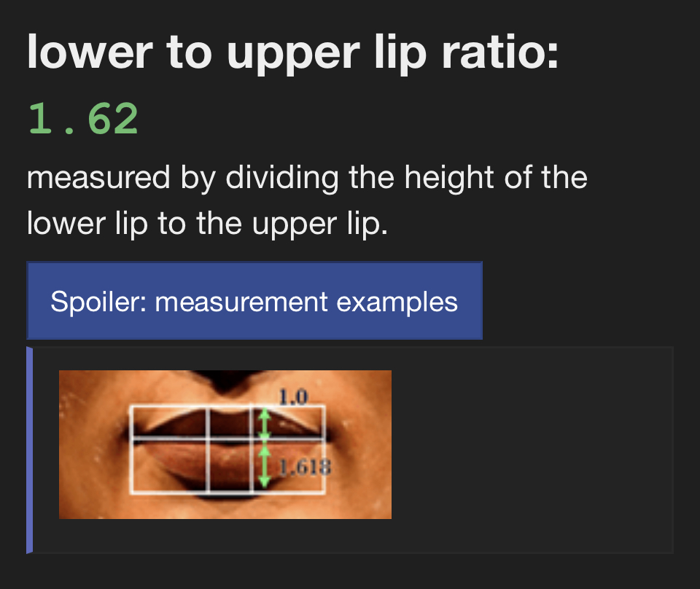Click the upper green double-headed arrow
Image resolution: width=700 pixels, height=589 pixels.
coord(265,423)
